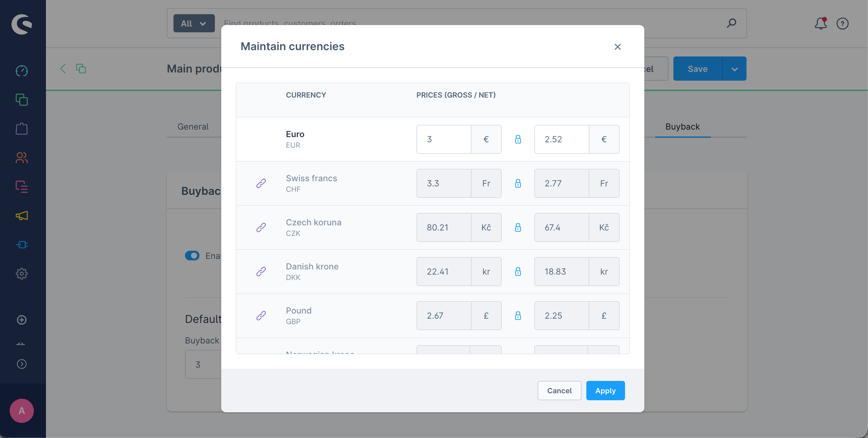Open the Save button dropdown arrow
The width and height of the screenshot is (868, 438).
point(734,69)
